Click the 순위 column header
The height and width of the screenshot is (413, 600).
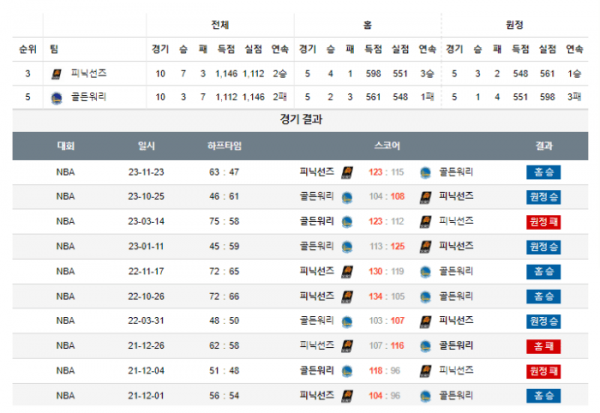coord(28,49)
